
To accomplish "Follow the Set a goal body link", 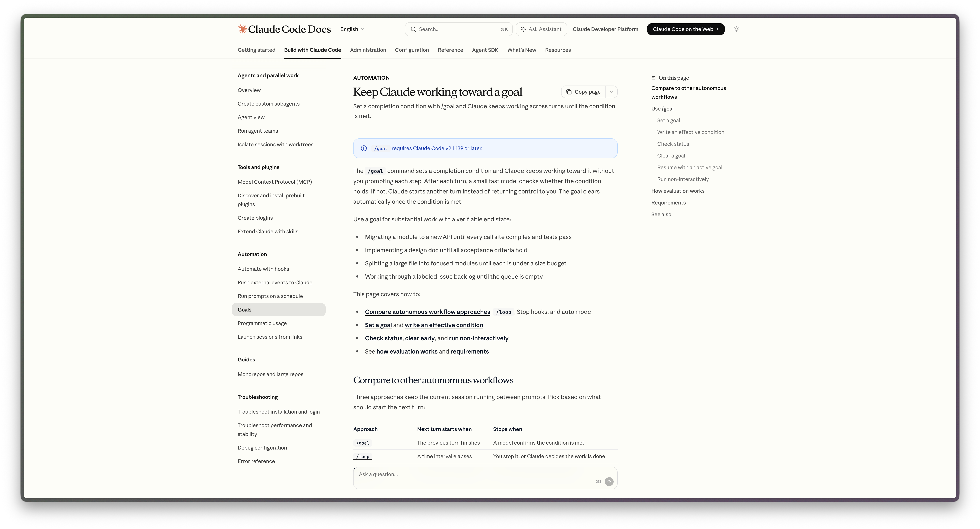I will [378, 325].
